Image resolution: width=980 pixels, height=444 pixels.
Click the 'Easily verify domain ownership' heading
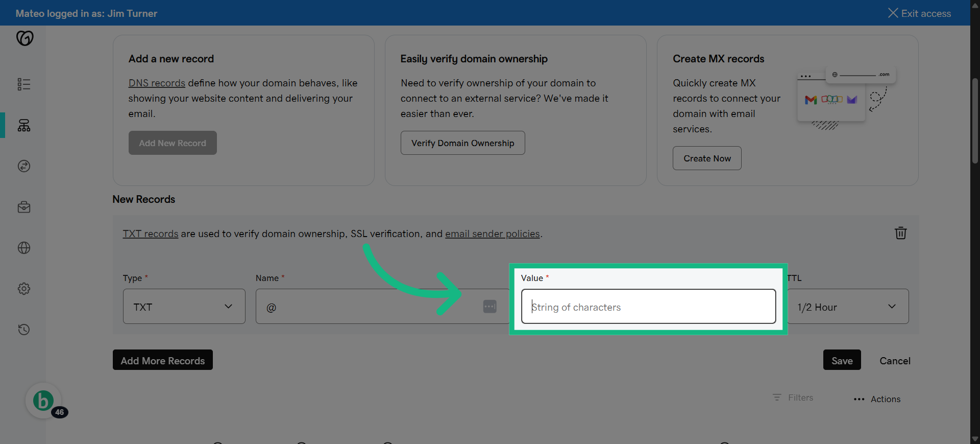pyautogui.click(x=474, y=59)
